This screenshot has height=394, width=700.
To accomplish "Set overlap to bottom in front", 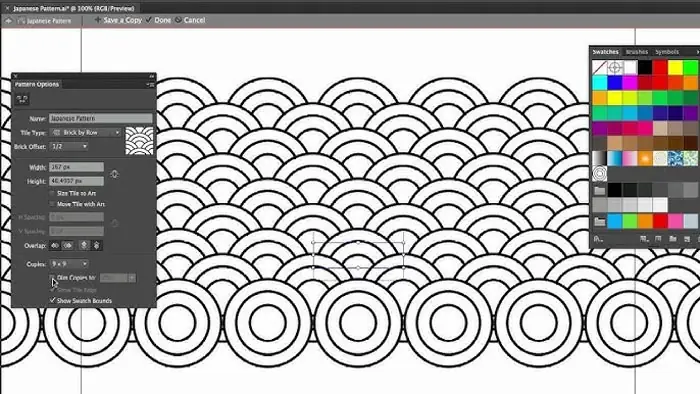I will click(x=96, y=245).
